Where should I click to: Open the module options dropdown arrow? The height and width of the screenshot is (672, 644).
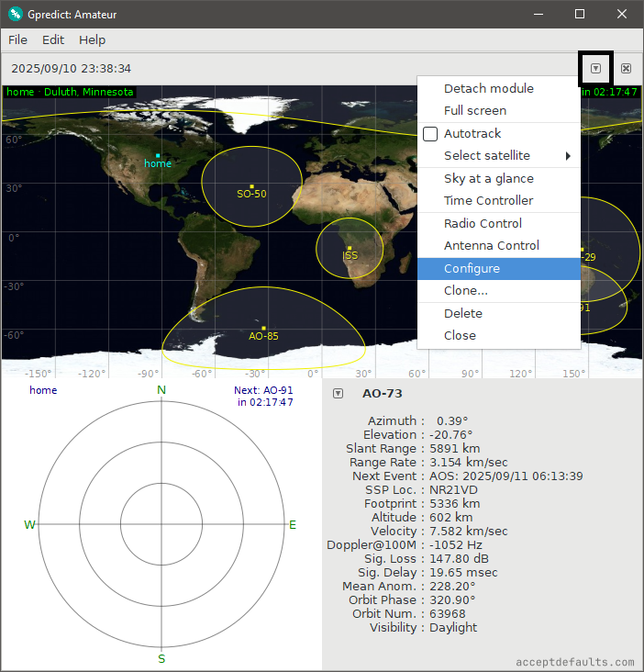click(x=595, y=69)
